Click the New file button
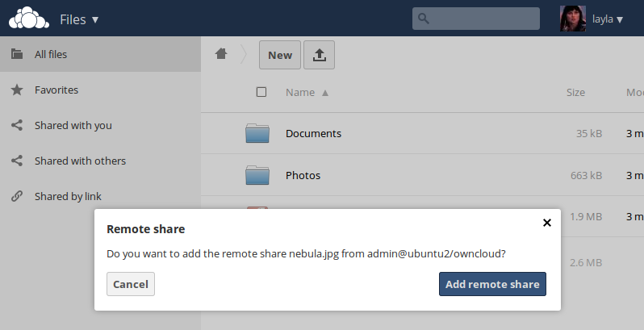The image size is (644, 330). pyautogui.click(x=280, y=55)
